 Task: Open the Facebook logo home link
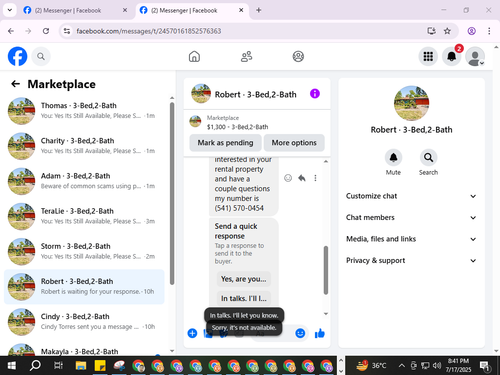pyautogui.click(x=17, y=56)
